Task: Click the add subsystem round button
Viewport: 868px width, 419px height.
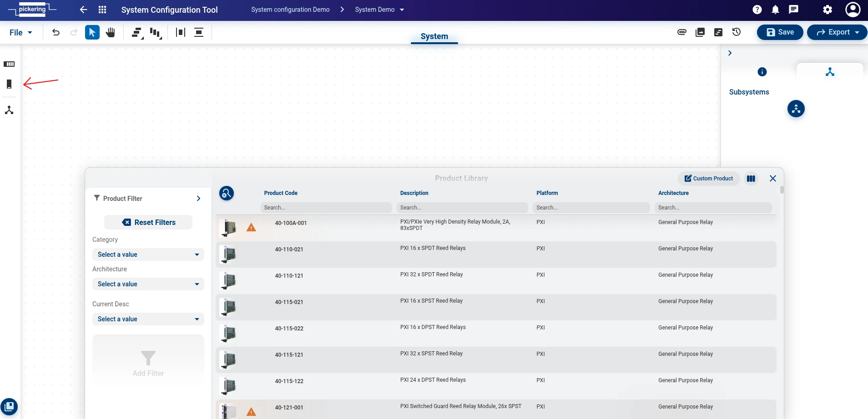Action: tap(796, 109)
